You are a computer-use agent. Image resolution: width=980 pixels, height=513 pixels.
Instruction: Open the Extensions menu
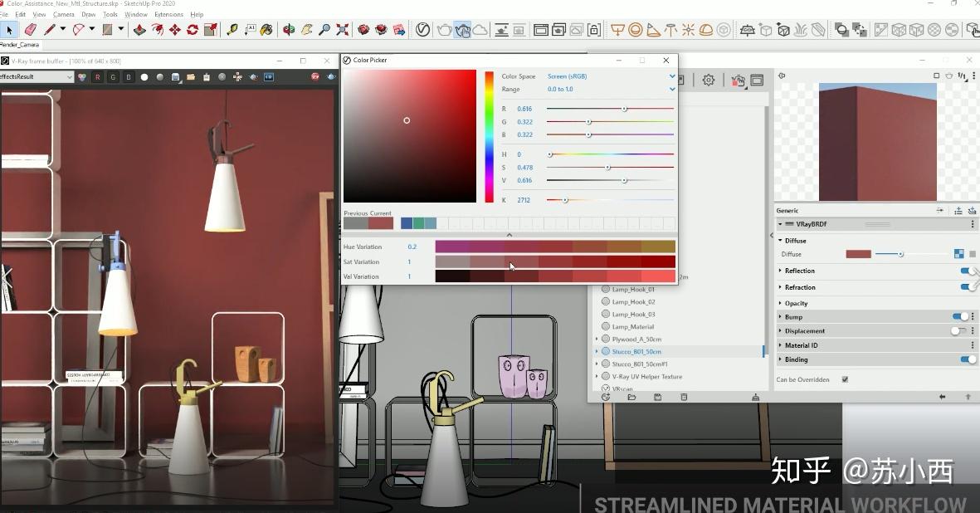click(168, 14)
